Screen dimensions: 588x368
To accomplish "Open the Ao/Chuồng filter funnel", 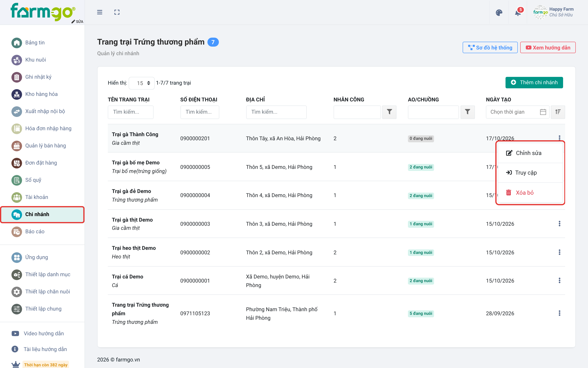I will 468,112.
